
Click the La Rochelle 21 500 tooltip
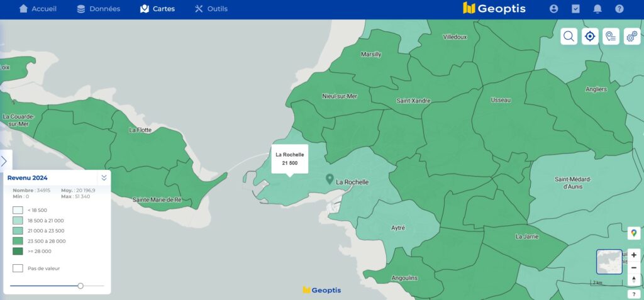coord(289,159)
